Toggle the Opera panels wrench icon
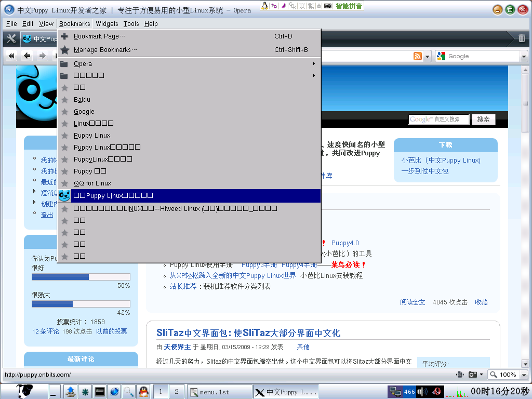 pos(11,38)
